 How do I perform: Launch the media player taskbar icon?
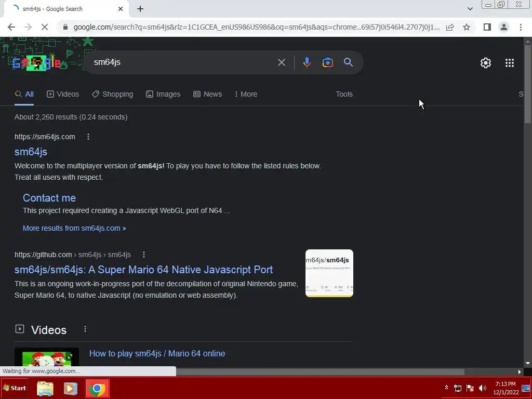70,389
